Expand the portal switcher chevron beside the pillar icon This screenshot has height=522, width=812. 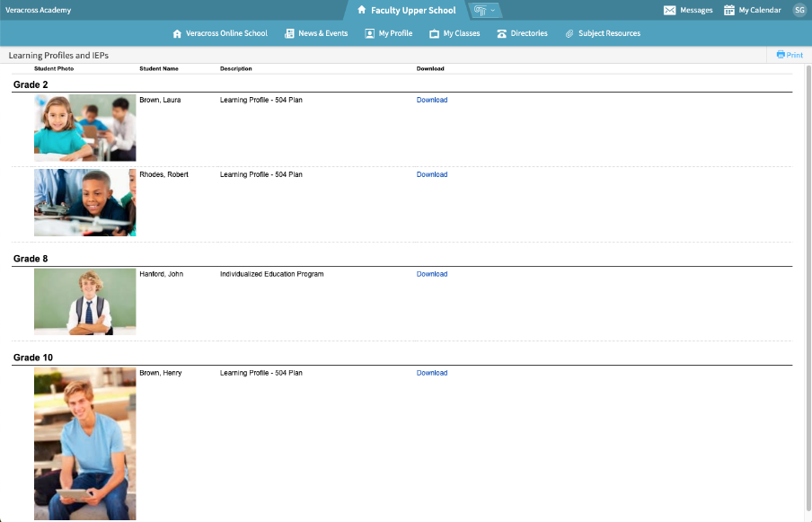(x=493, y=10)
